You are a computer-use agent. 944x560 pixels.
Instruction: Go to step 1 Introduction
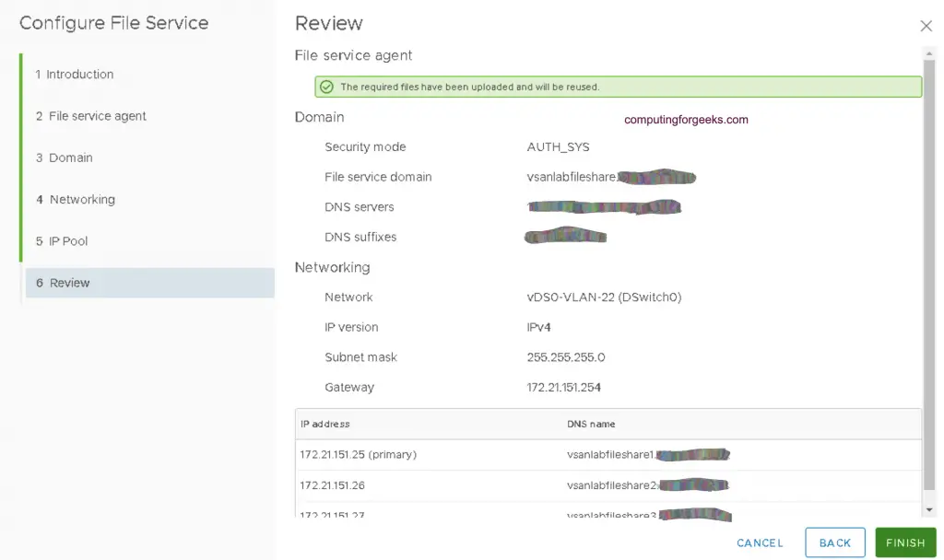click(x=74, y=74)
